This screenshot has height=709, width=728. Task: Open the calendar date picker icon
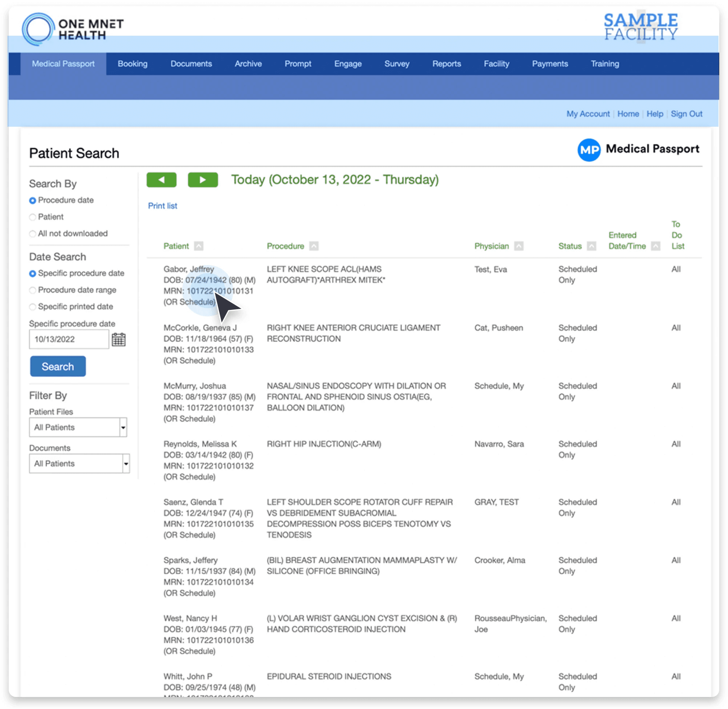[118, 340]
